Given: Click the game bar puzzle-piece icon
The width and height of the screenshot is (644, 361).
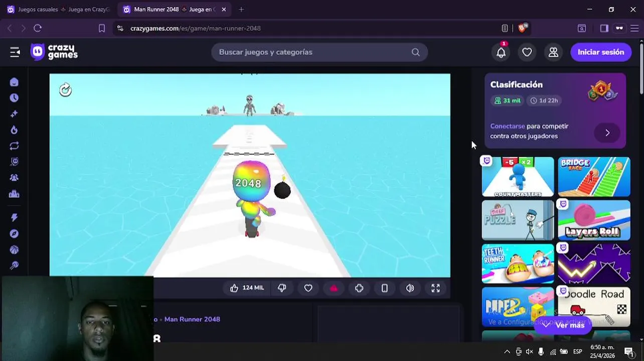Looking at the screenshot, I should [x=359, y=288].
